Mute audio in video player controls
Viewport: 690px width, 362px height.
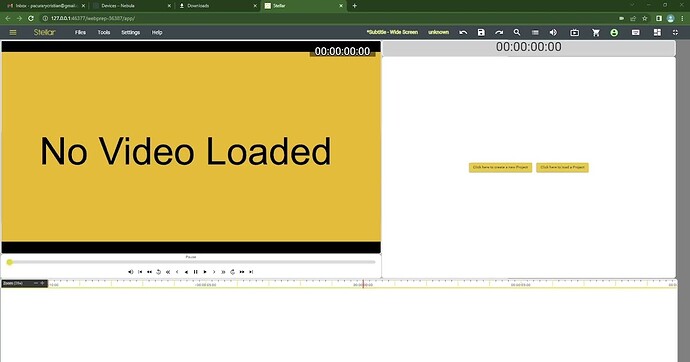coord(130,272)
